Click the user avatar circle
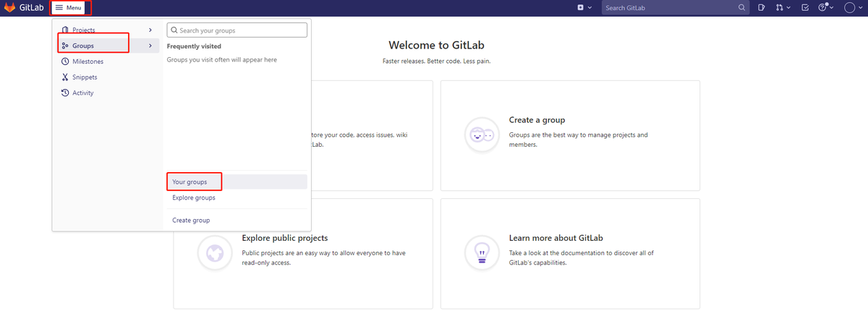The height and width of the screenshot is (316, 868). 850,8
